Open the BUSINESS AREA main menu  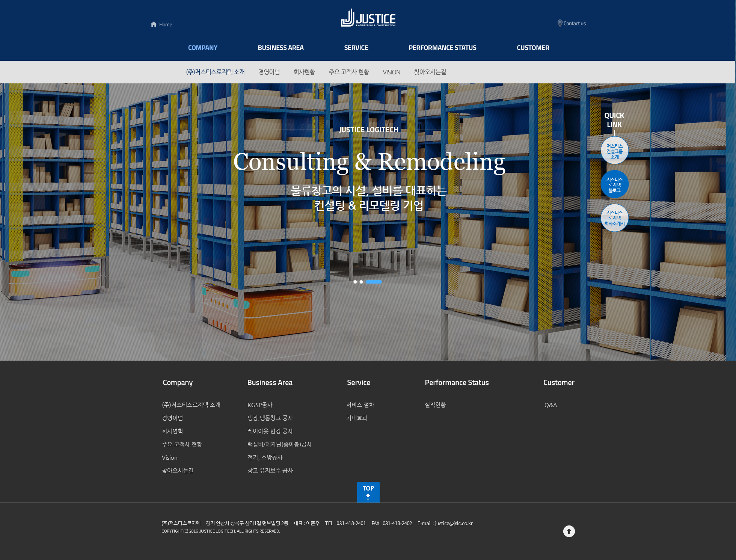[281, 48]
